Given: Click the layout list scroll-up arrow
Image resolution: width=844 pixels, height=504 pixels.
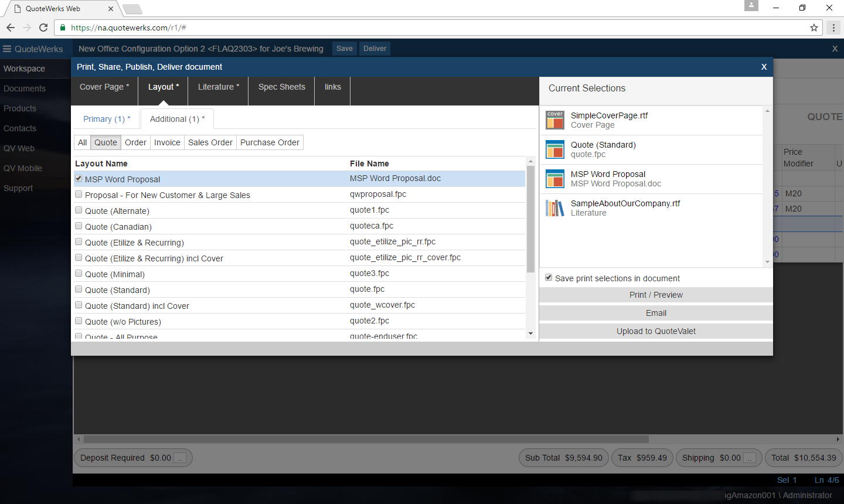Looking at the screenshot, I should tap(530, 161).
